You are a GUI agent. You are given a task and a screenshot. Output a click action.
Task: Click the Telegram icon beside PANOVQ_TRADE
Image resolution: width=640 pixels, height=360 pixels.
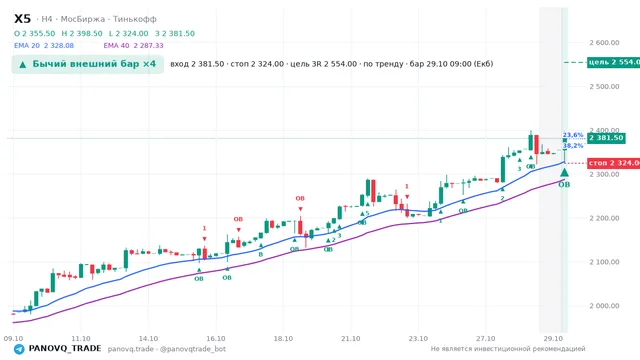[19, 349]
